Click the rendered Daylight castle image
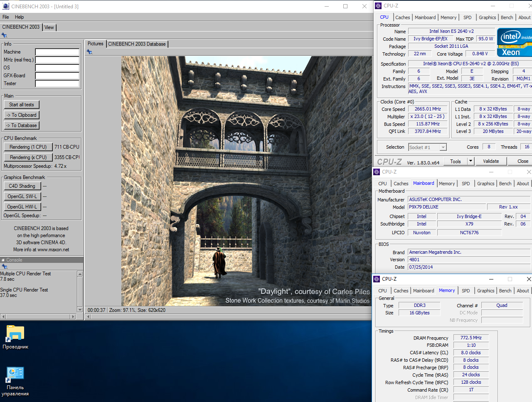This screenshot has width=532, height=402. (246, 181)
